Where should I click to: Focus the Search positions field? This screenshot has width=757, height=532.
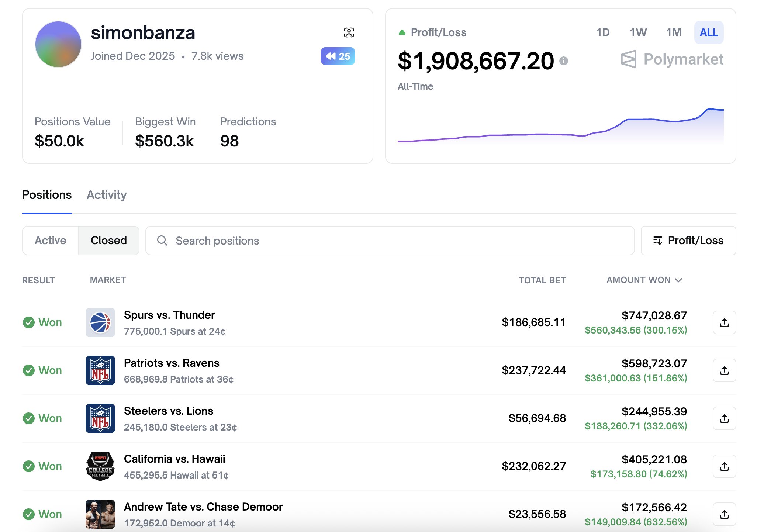[390, 241]
